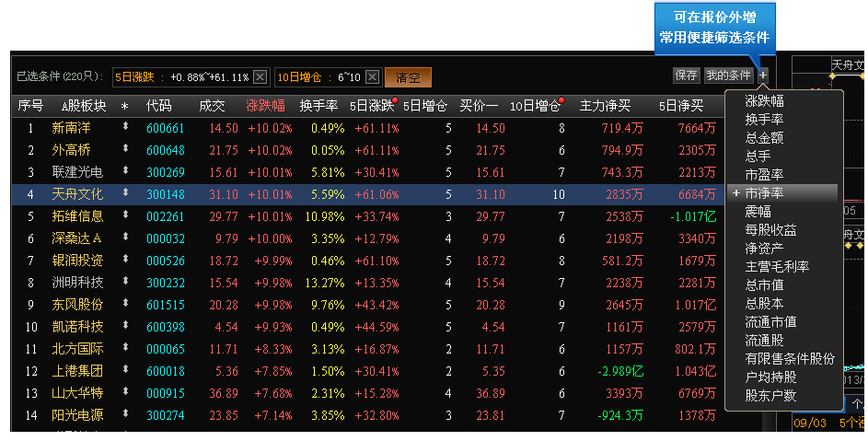Click the asterisk column header

pos(124,107)
